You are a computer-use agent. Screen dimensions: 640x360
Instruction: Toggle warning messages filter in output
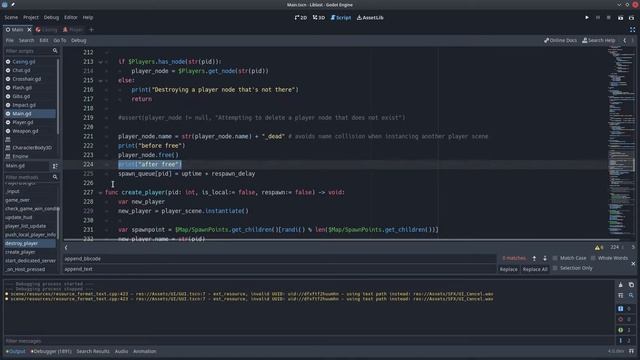[x=625, y=330]
